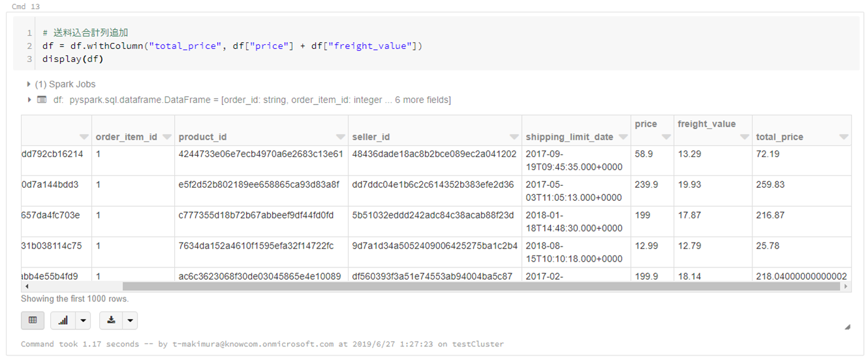Click the Command took 1.17 seconds status

pos(262,344)
